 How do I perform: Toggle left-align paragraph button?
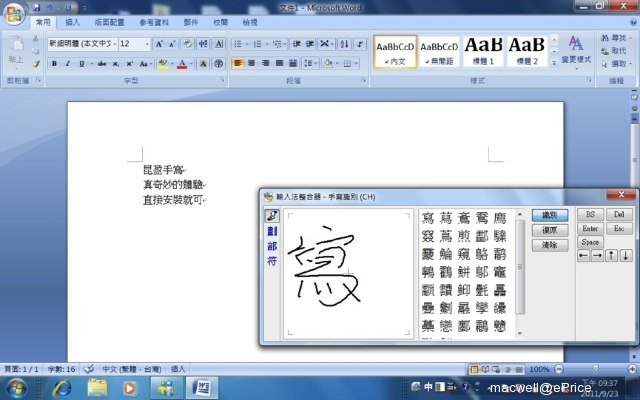(238, 63)
